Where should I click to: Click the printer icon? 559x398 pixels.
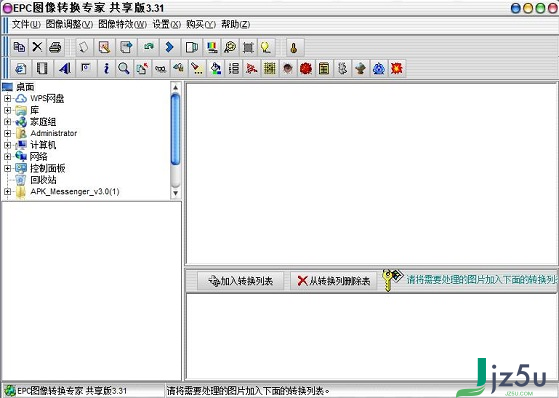[x=55, y=47]
